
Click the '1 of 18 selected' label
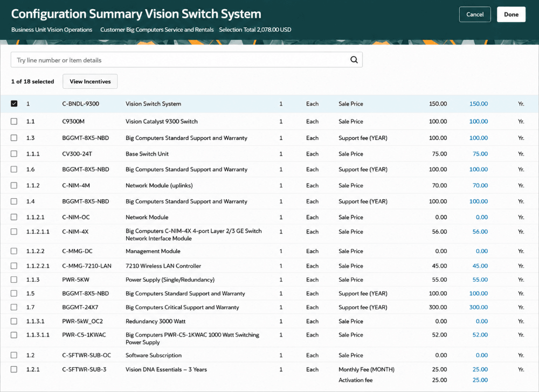pos(33,81)
